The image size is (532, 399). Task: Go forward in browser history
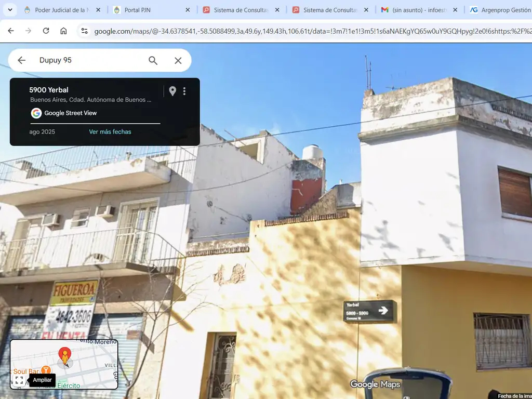(28, 31)
